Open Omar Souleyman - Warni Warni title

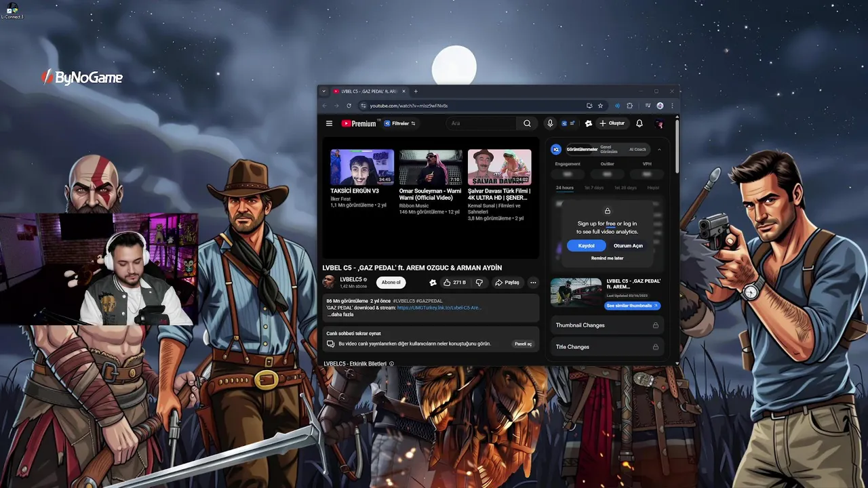430,195
